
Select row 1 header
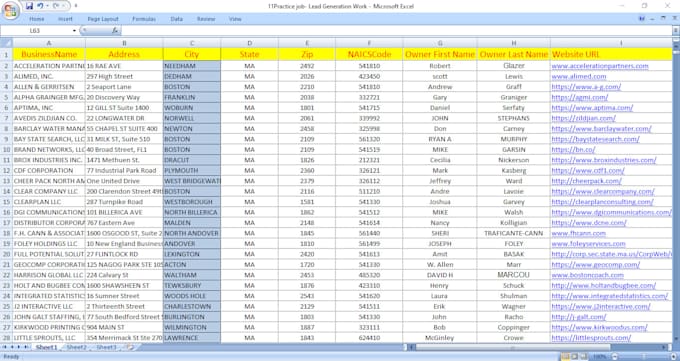tap(6, 54)
